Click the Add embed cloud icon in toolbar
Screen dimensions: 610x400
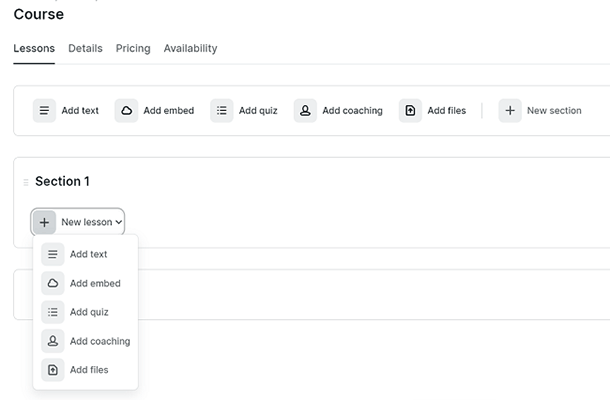tap(126, 111)
